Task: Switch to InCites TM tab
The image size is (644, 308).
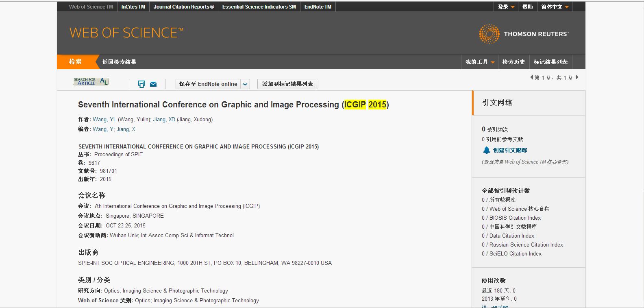Action: point(133,7)
